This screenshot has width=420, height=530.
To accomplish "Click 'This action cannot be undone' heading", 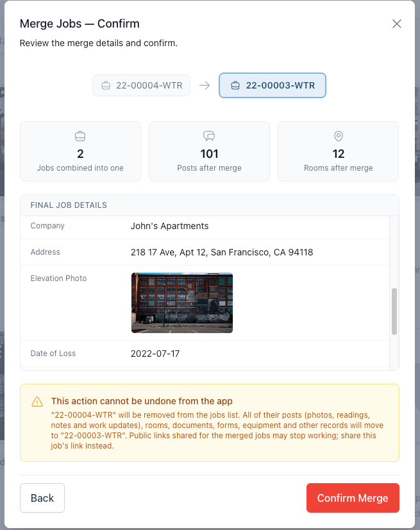I will [x=142, y=401].
